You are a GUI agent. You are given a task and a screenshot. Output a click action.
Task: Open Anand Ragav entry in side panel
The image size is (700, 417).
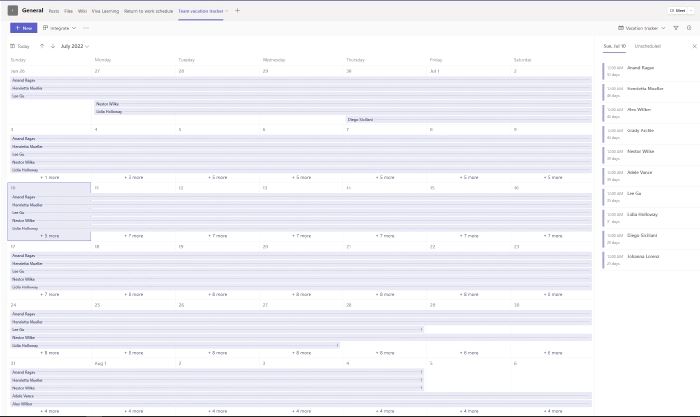tap(650, 71)
